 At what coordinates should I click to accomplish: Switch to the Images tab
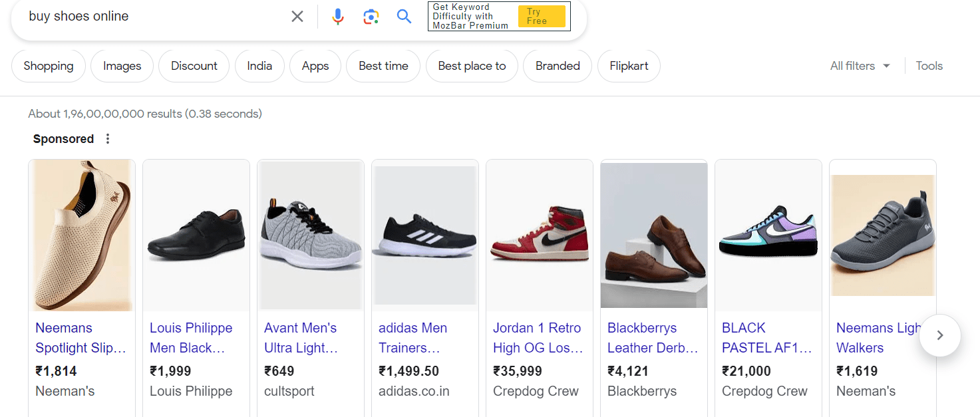(x=122, y=66)
